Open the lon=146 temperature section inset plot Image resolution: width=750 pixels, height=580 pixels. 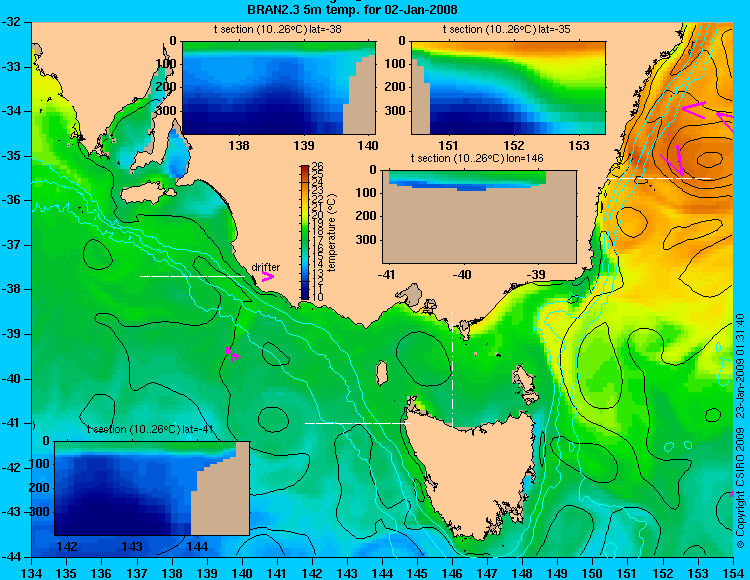point(479,216)
